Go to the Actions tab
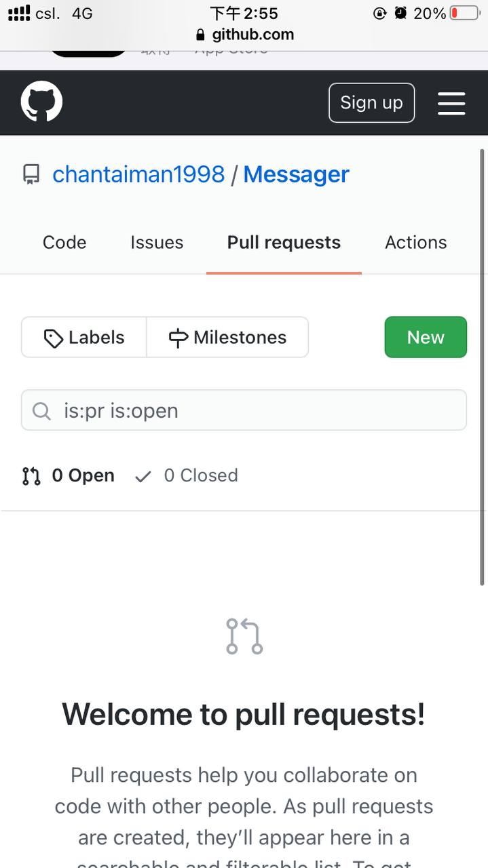488x868 pixels. click(x=415, y=243)
